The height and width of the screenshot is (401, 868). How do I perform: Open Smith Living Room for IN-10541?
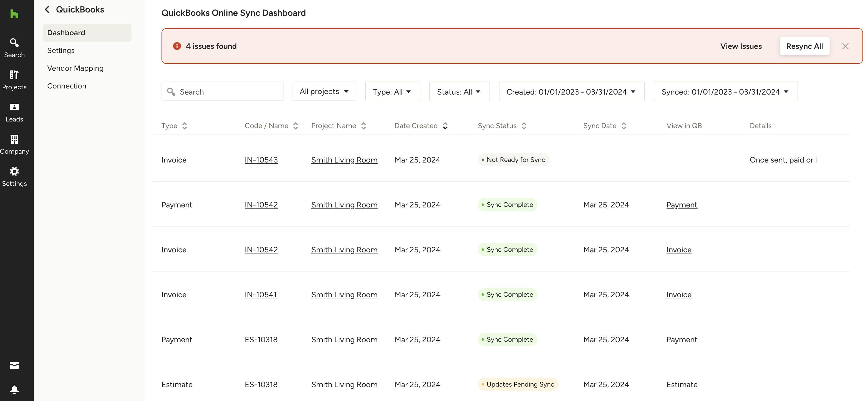coord(344,295)
